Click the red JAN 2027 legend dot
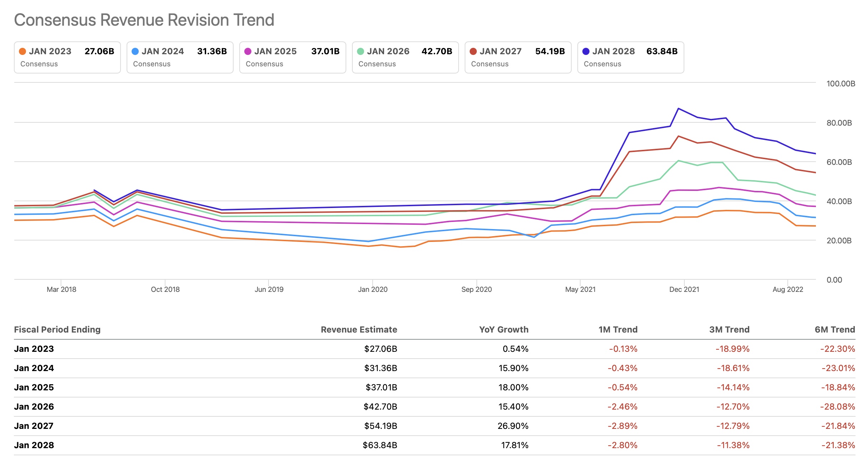 coord(473,51)
